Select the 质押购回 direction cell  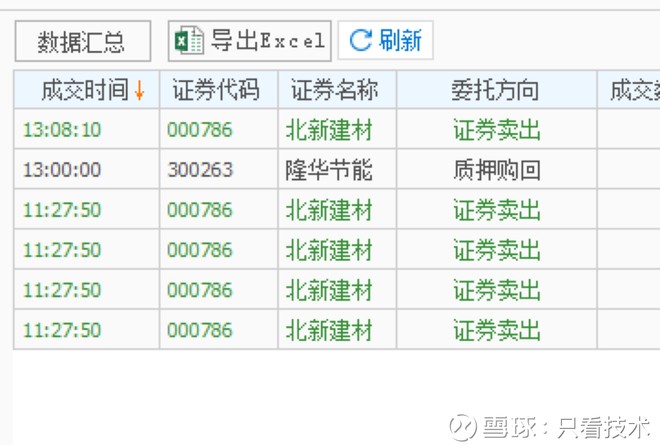click(x=497, y=170)
